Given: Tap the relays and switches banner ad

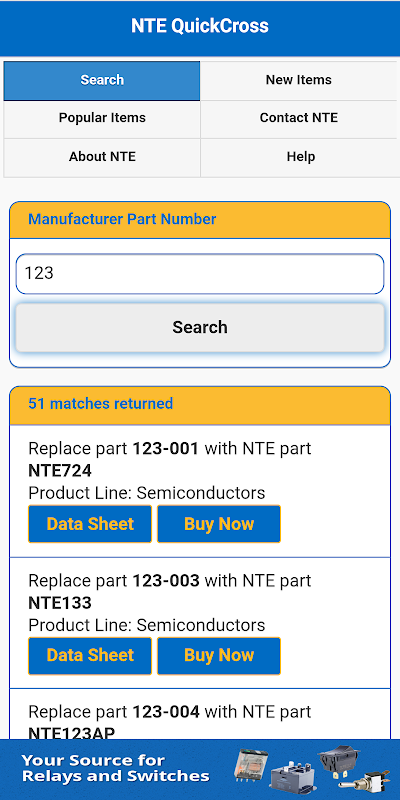Looking at the screenshot, I should point(200,769).
